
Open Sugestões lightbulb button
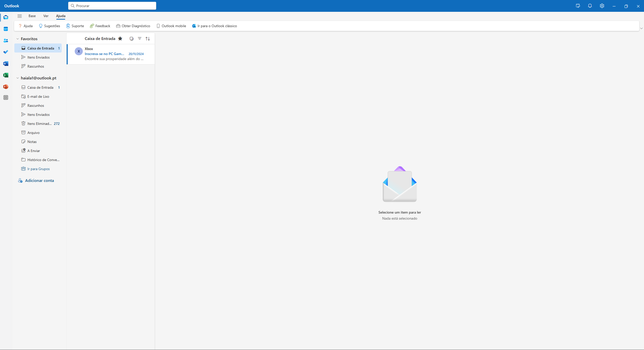coord(49,26)
